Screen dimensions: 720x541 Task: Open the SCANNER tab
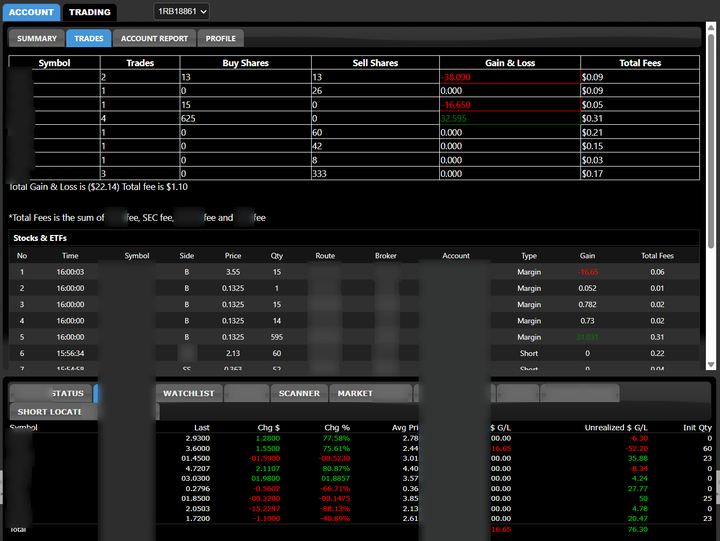click(299, 394)
